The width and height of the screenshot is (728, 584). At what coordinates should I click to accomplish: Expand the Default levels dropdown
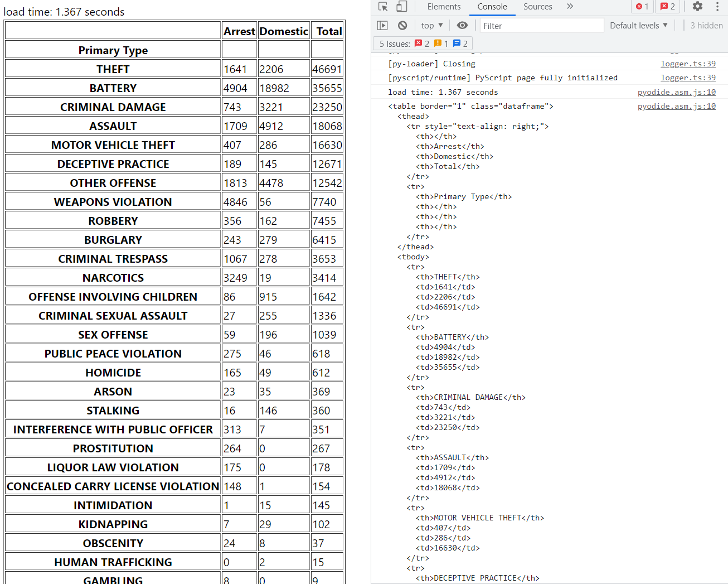[x=638, y=26]
